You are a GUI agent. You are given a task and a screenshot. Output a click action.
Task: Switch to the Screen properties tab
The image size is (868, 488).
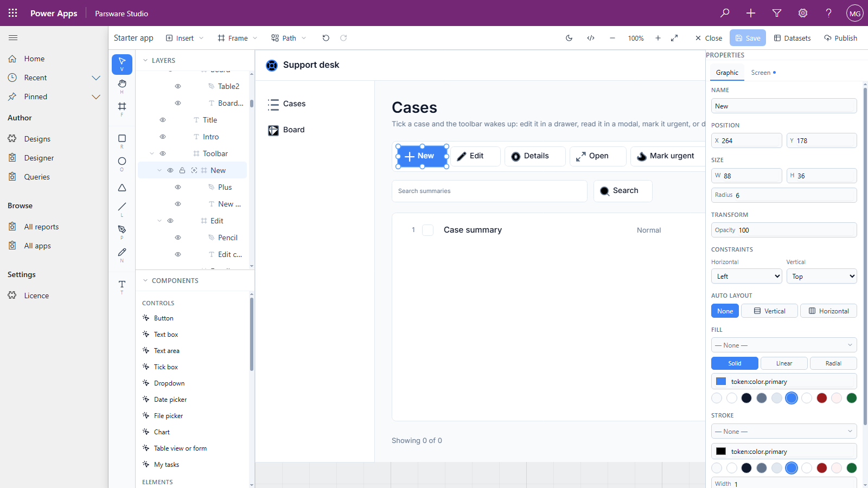point(763,73)
